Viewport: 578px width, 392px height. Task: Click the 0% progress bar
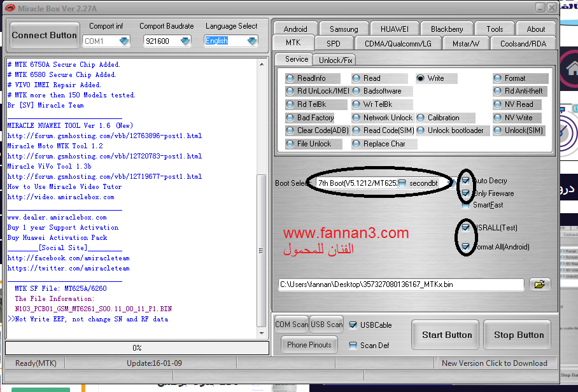137,348
